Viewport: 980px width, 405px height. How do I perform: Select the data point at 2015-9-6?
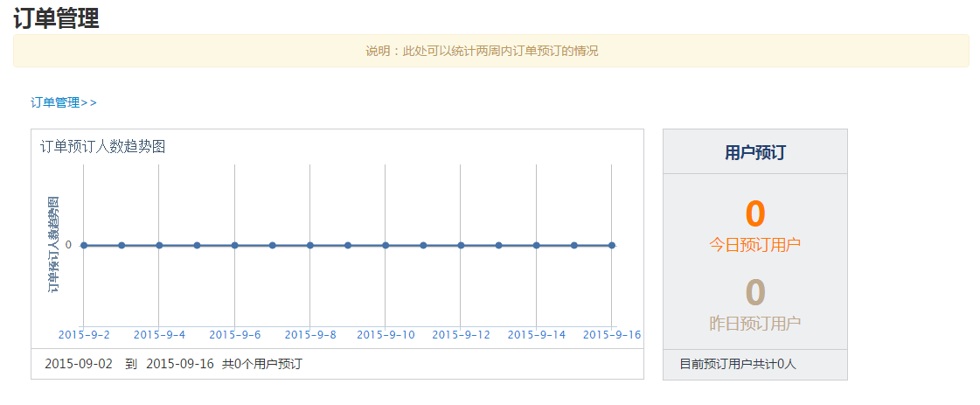(x=235, y=246)
